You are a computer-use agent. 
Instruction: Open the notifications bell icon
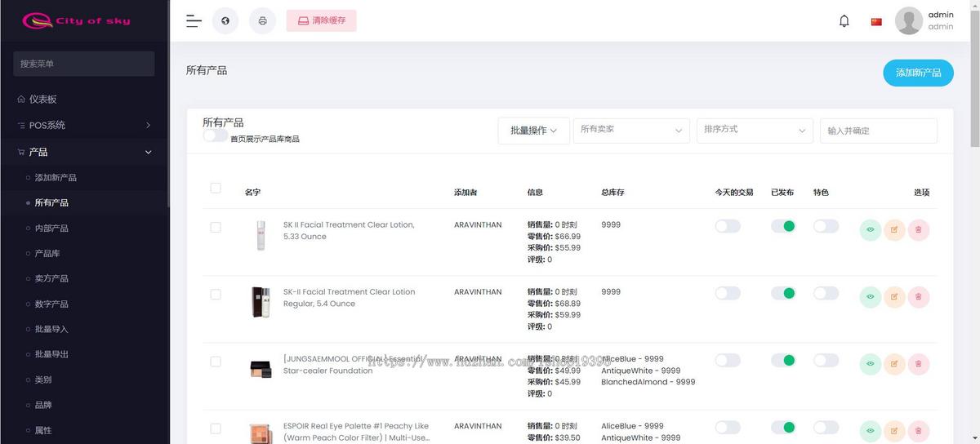pyautogui.click(x=844, y=21)
